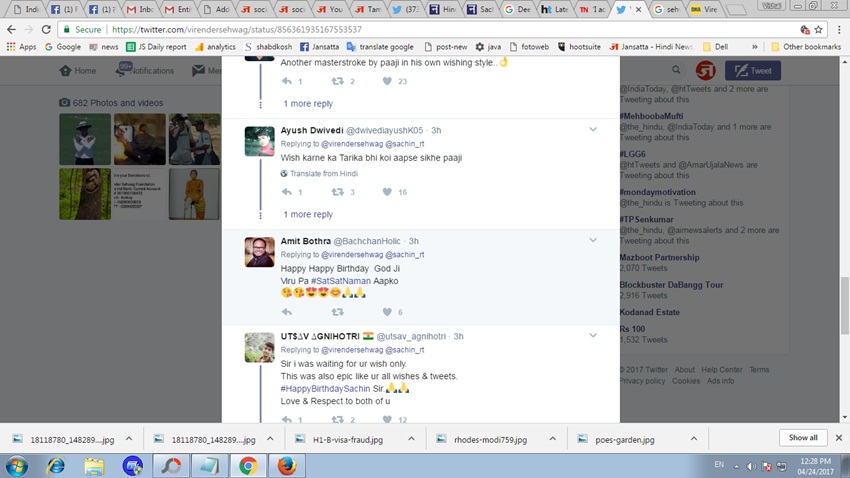Launch Firefox from the Windows taskbar
850x478 pixels.
click(x=287, y=466)
